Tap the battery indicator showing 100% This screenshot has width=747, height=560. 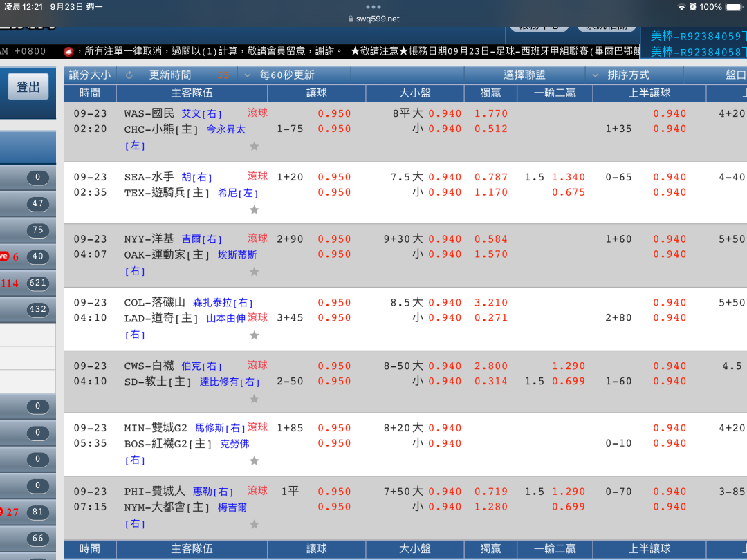coord(734,7)
